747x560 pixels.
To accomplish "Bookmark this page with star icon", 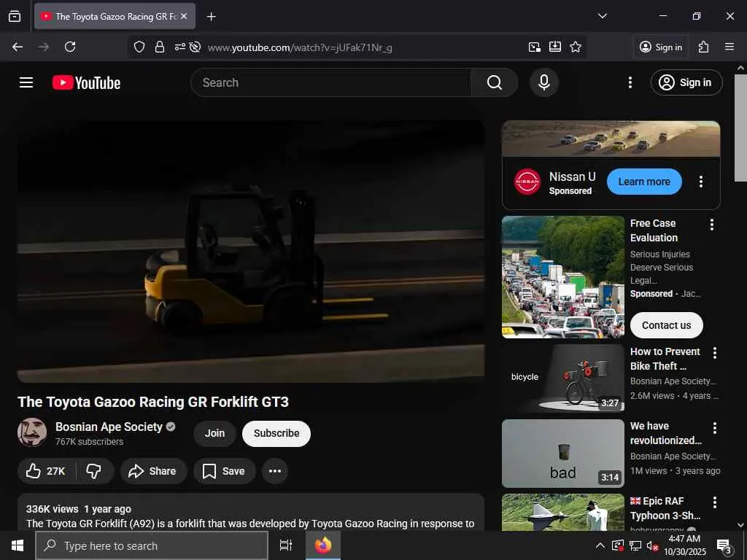I will [576, 47].
